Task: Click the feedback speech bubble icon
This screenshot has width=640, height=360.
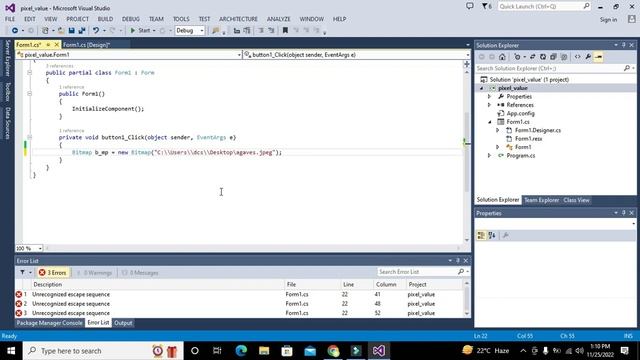Action: point(470,6)
